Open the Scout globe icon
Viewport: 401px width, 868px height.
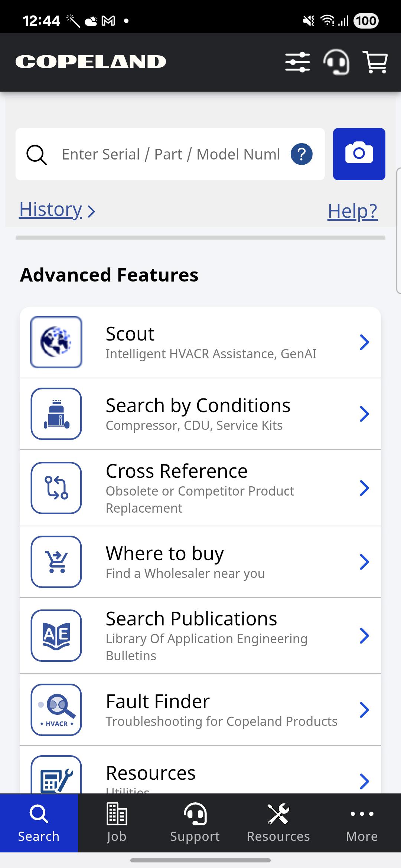[x=56, y=342]
